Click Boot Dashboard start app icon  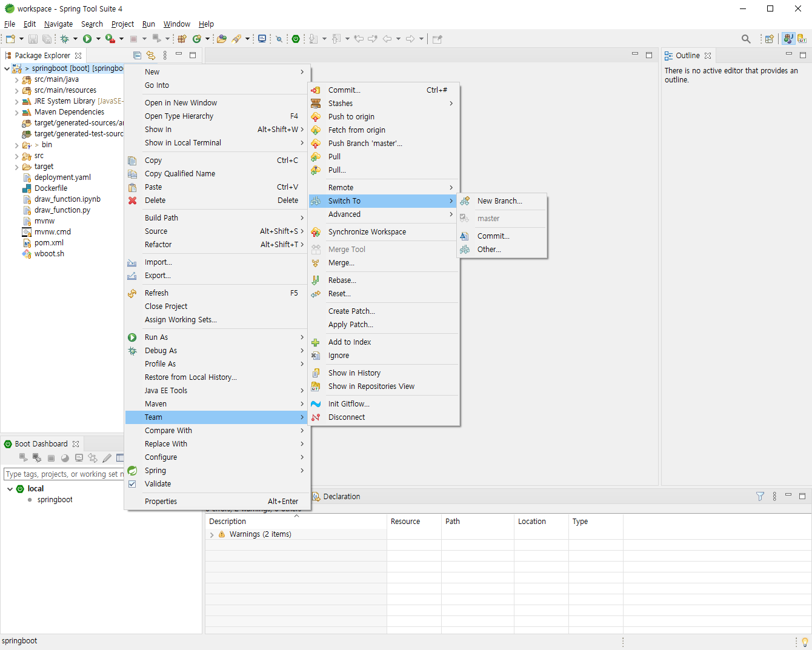23,458
